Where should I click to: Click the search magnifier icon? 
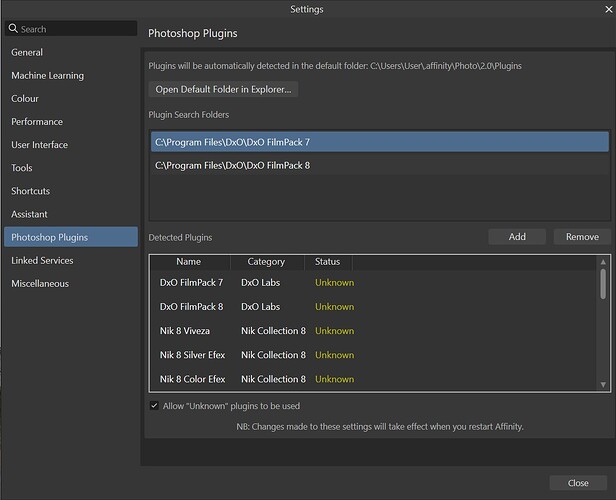point(13,28)
